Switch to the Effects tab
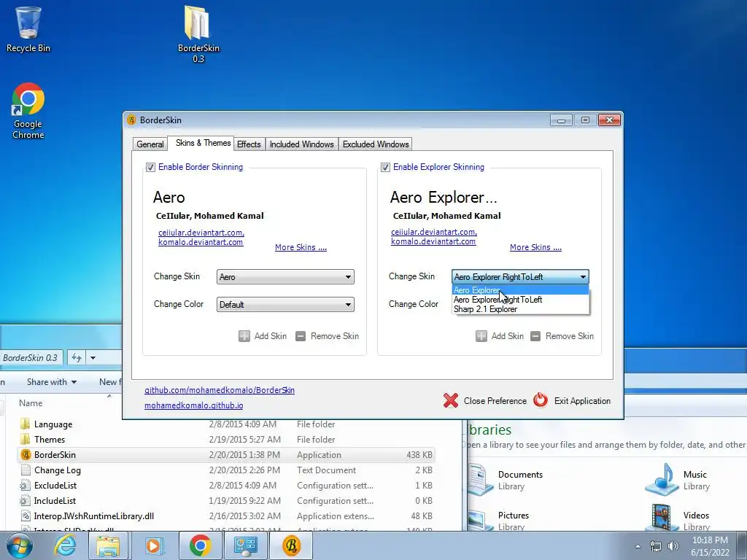The image size is (747, 560). [x=249, y=144]
